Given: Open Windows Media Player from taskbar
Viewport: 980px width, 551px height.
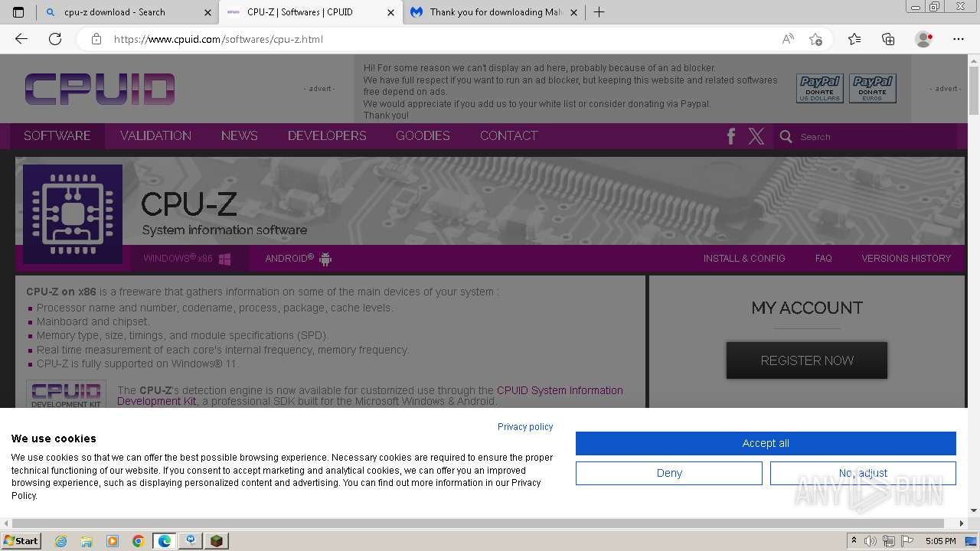Looking at the screenshot, I should (x=113, y=541).
